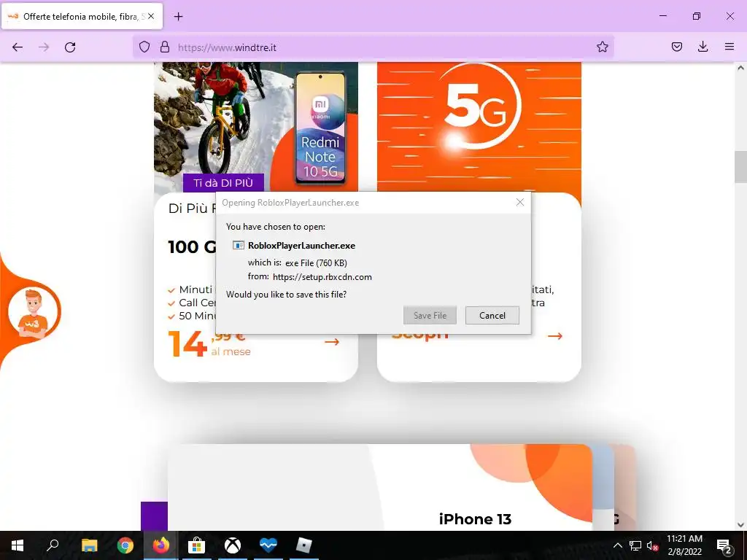Click the exe File (760 KB) text

316,262
